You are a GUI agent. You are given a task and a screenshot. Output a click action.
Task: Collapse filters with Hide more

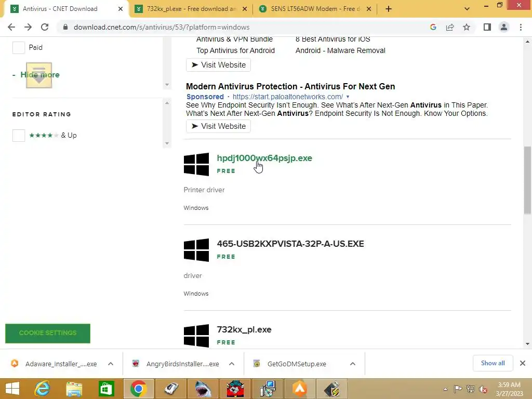point(39,75)
